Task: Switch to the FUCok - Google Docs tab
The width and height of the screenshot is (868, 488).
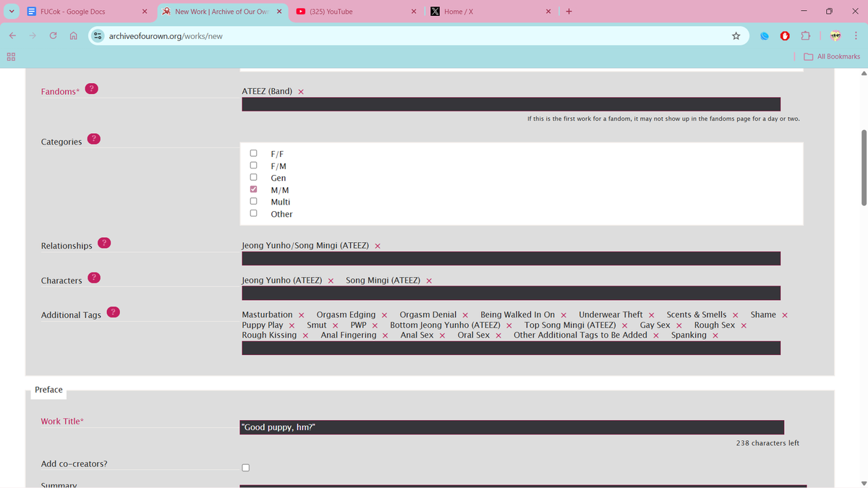Action: 88,12
